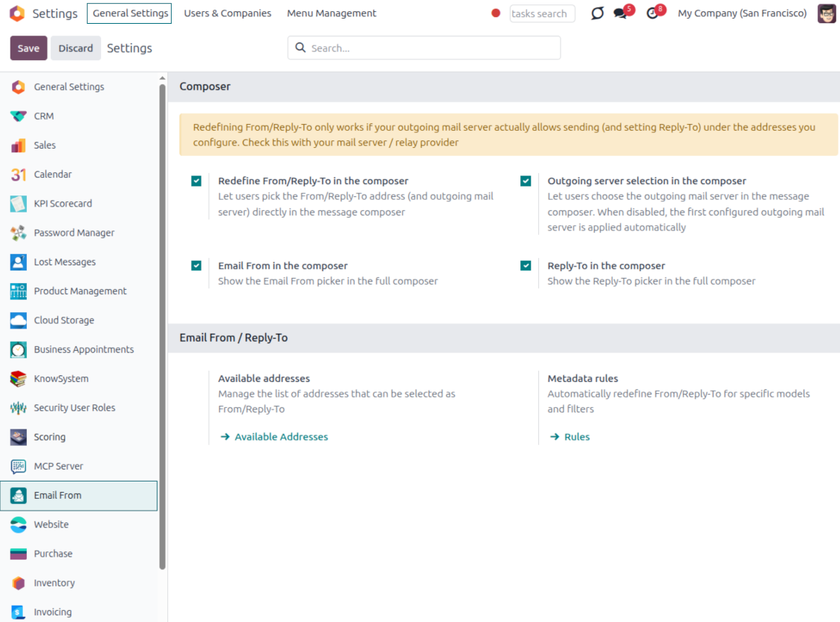The width and height of the screenshot is (840, 622).
Task: Click the Available addresses title
Action: coord(264,378)
